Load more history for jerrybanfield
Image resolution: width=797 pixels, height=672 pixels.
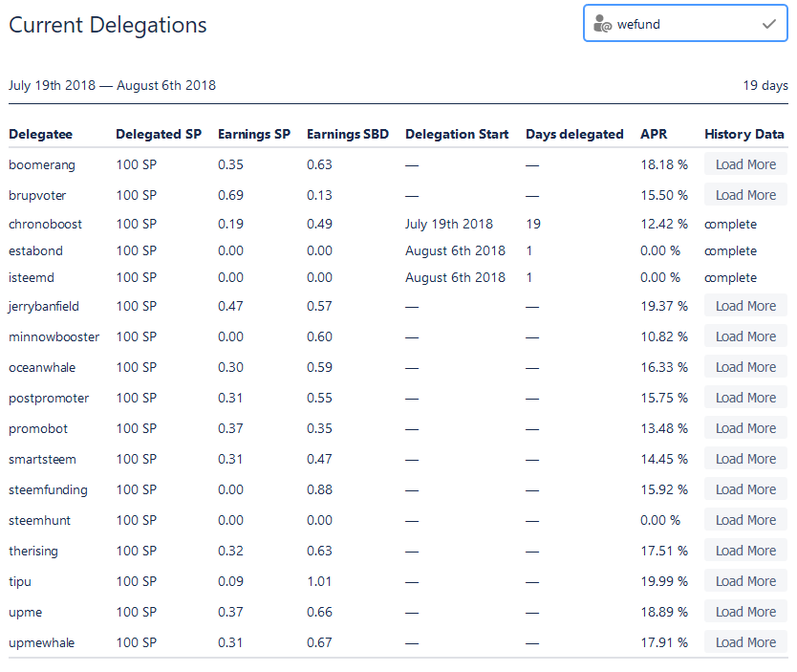[x=745, y=306]
